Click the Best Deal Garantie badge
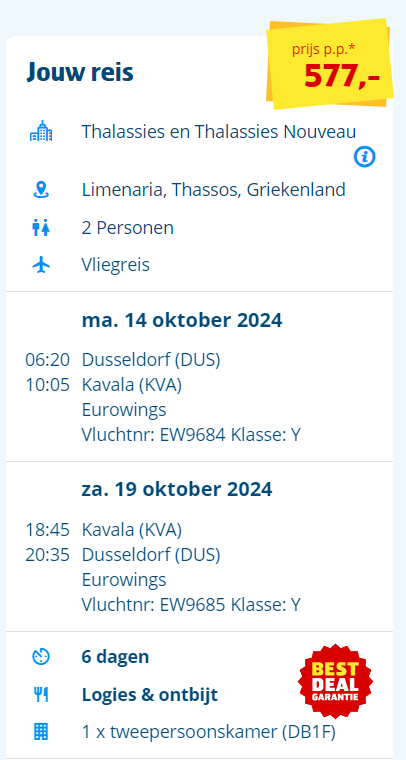This screenshot has height=760, width=406. [335, 681]
